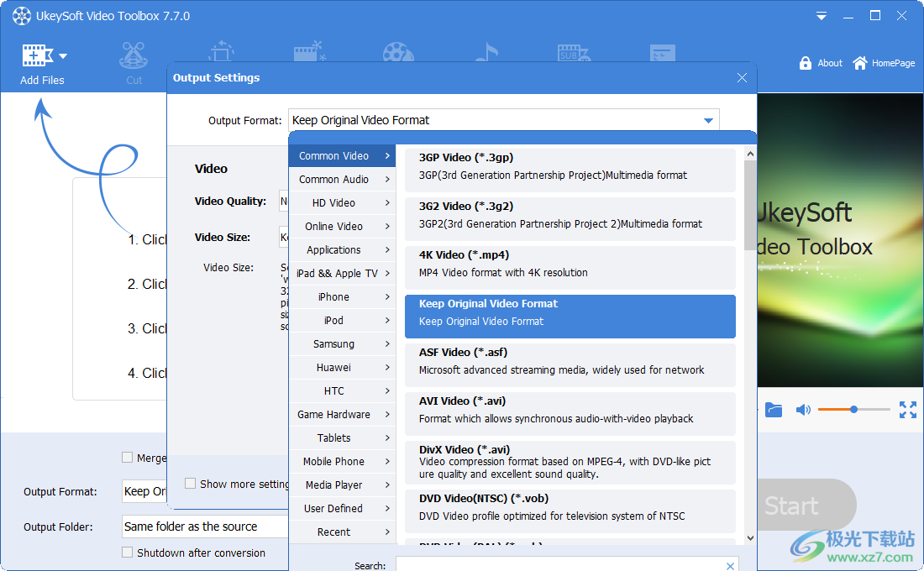Click the About lock icon
924x571 pixels.
tap(806, 63)
